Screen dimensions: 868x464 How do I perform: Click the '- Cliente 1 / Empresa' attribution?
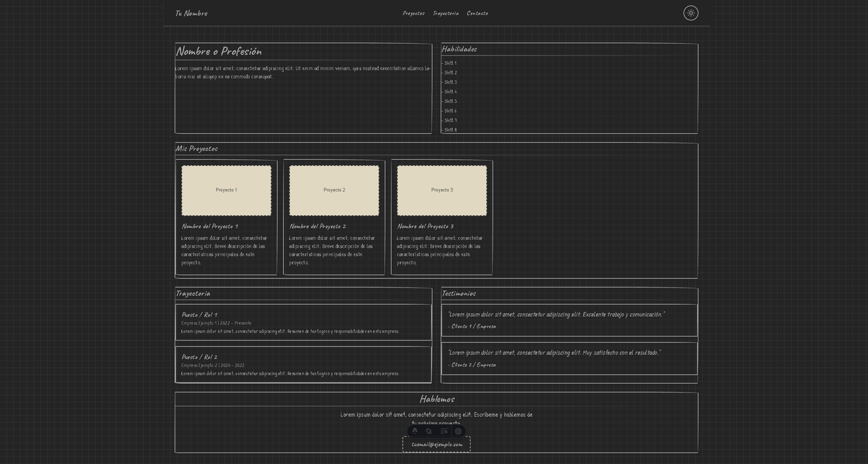tap(472, 326)
